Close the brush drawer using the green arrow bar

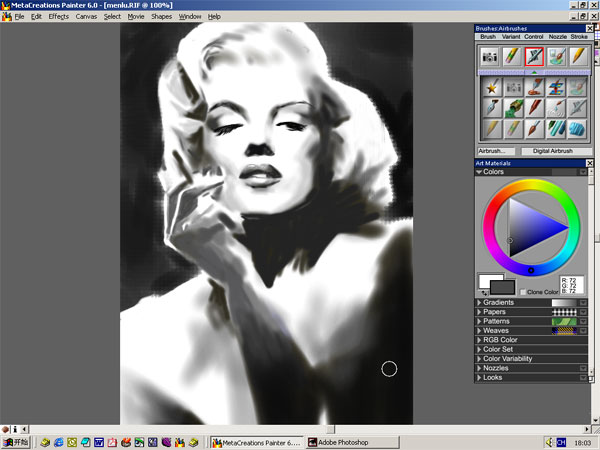(x=534, y=72)
